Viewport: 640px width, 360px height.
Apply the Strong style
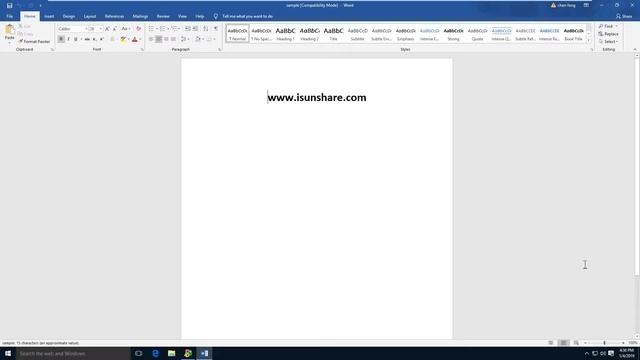point(453,33)
